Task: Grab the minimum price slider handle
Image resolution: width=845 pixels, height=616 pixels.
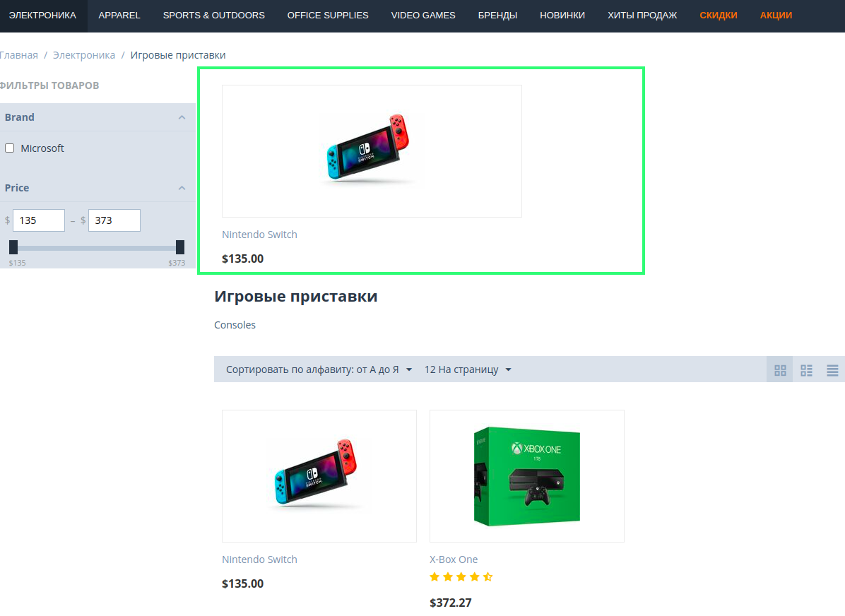Action: pyautogui.click(x=13, y=247)
